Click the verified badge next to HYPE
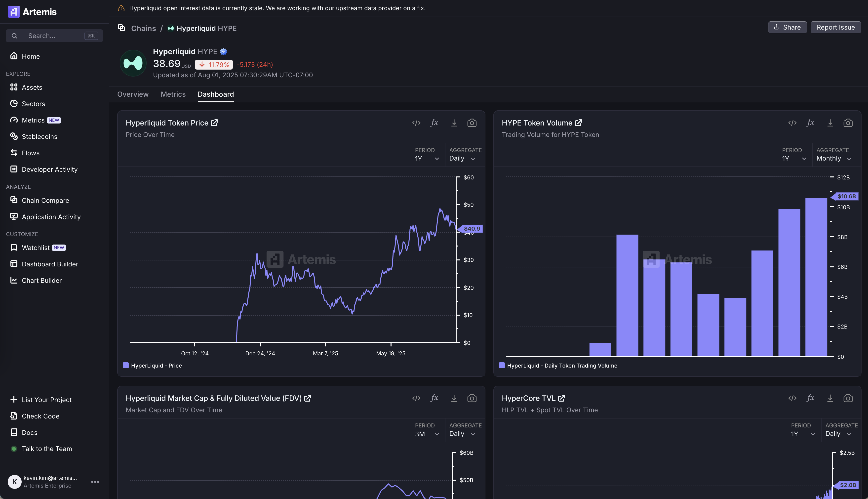Screen dimensions: 868x499 point(223,51)
